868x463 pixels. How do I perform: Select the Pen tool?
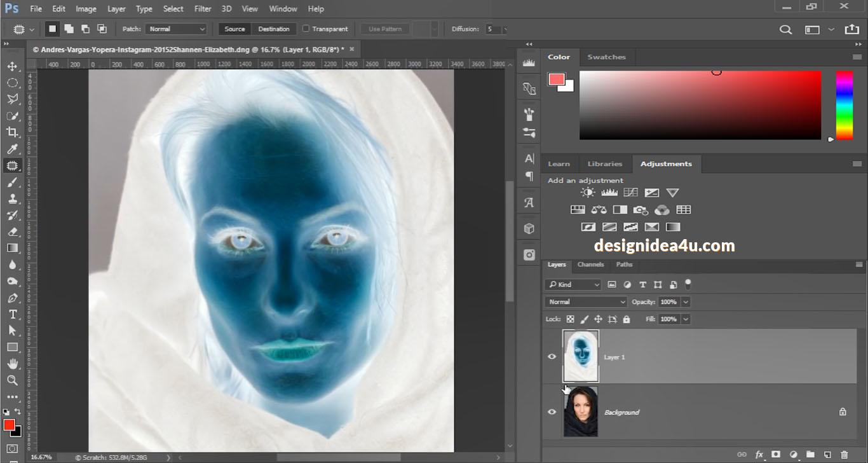coord(12,298)
